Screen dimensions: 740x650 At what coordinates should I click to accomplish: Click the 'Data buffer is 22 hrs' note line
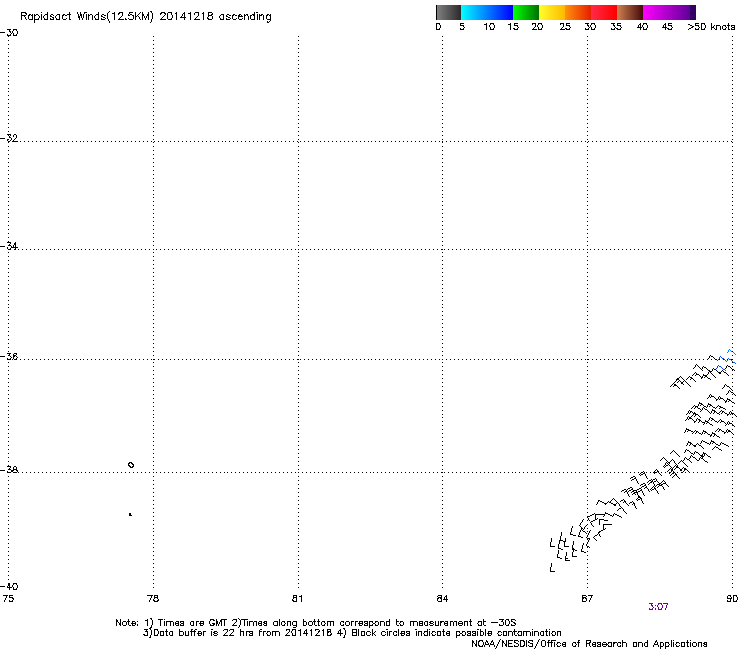(352, 633)
